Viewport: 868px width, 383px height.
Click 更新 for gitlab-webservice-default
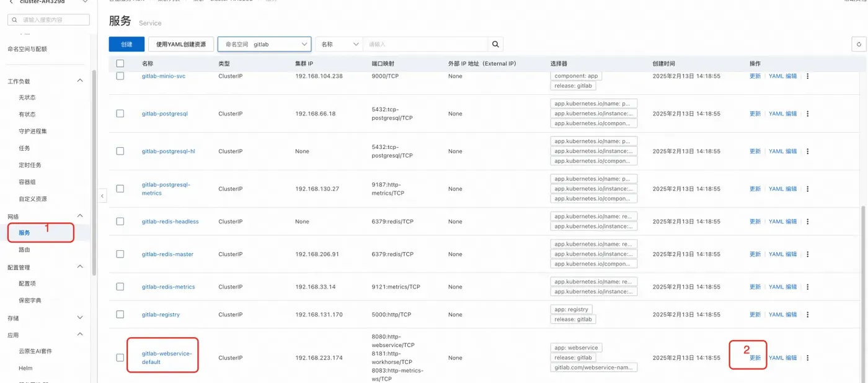pyautogui.click(x=755, y=358)
